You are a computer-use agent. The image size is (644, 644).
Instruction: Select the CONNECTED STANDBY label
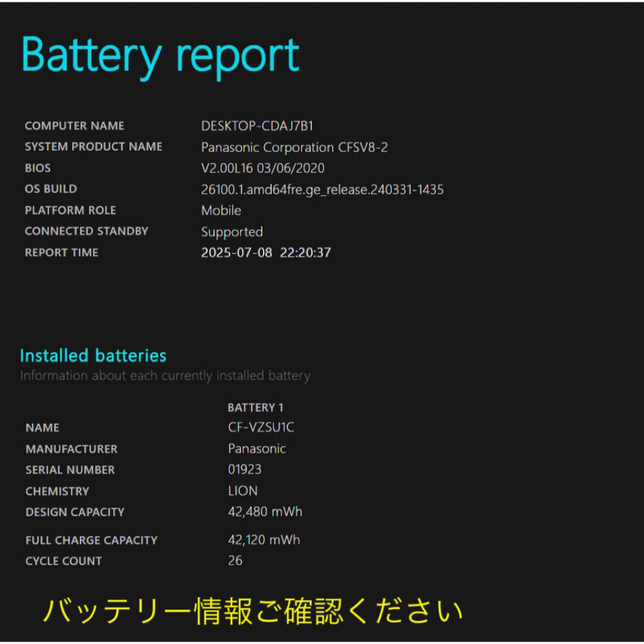(x=86, y=231)
